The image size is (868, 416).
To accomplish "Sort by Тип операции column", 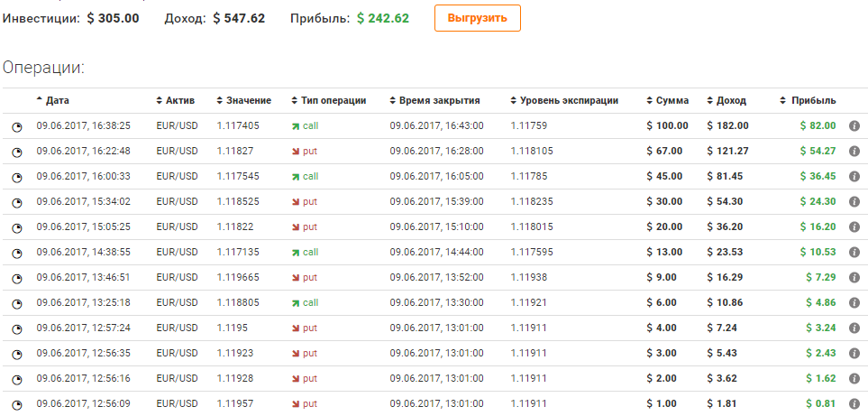I will click(x=333, y=100).
